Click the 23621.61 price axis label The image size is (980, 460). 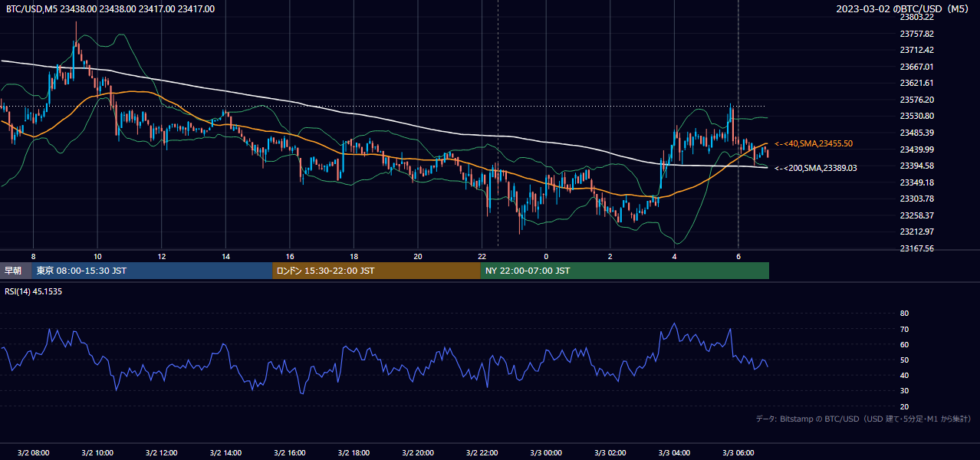pos(916,83)
